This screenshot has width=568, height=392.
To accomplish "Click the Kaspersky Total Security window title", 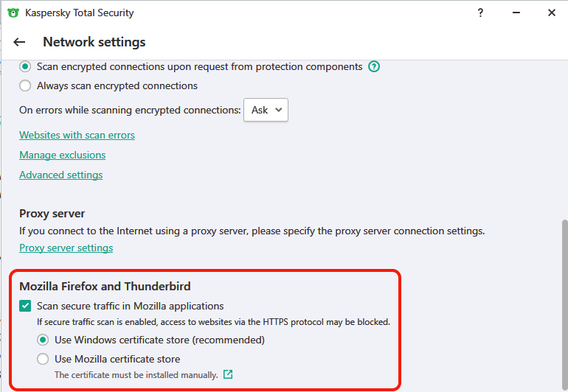I will point(80,13).
